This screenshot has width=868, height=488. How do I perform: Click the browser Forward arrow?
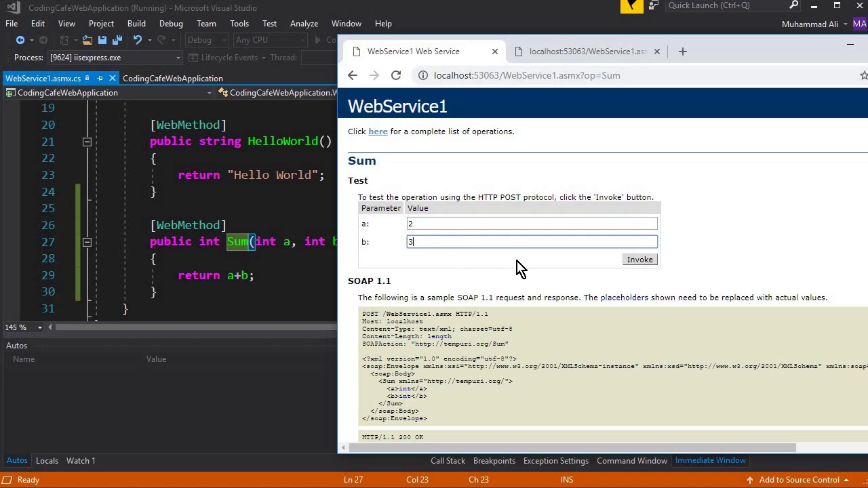[374, 75]
